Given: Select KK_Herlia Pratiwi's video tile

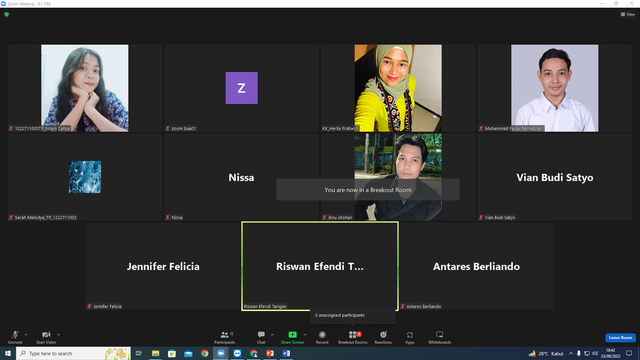Looking at the screenshot, I should (x=398, y=88).
